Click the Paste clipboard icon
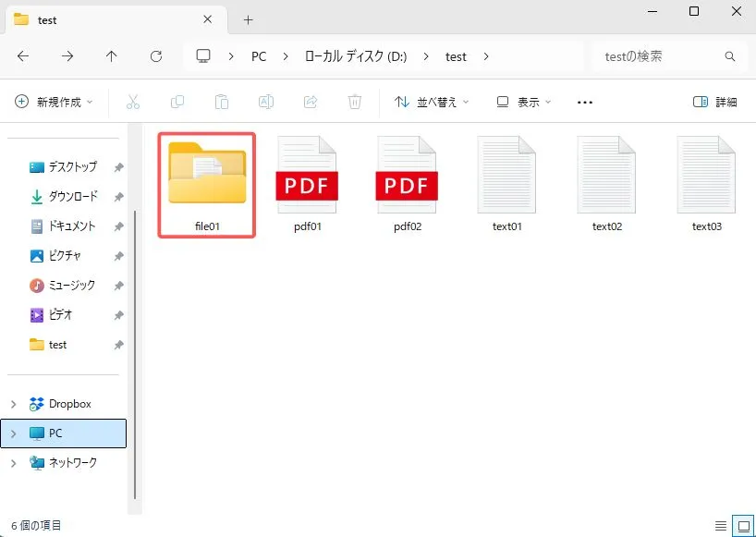The image size is (756, 537). click(222, 102)
